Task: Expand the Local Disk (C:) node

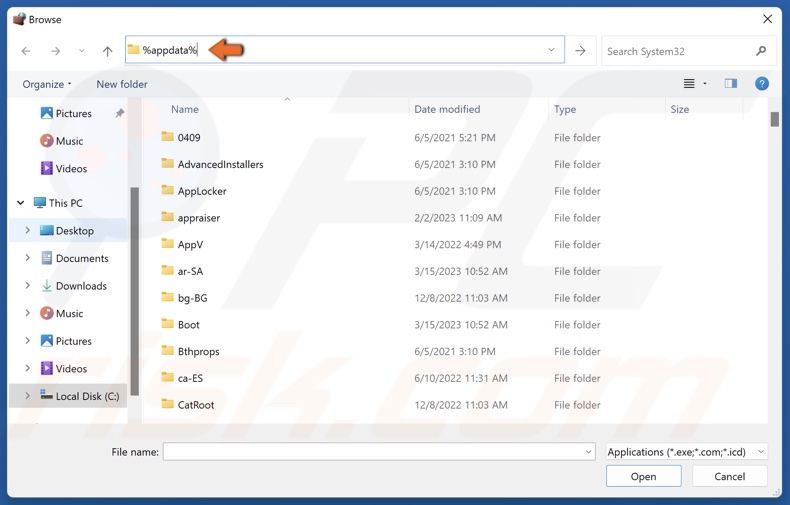Action: tap(27, 396)
